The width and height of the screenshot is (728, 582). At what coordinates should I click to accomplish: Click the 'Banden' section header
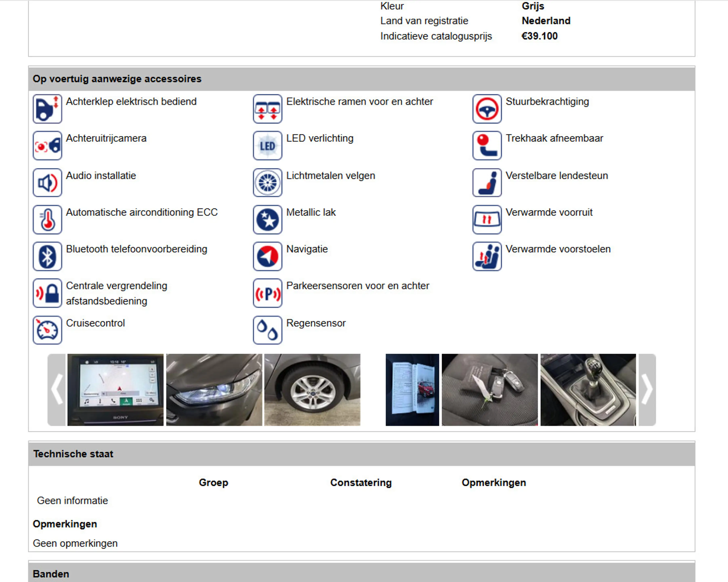[362, 573]
